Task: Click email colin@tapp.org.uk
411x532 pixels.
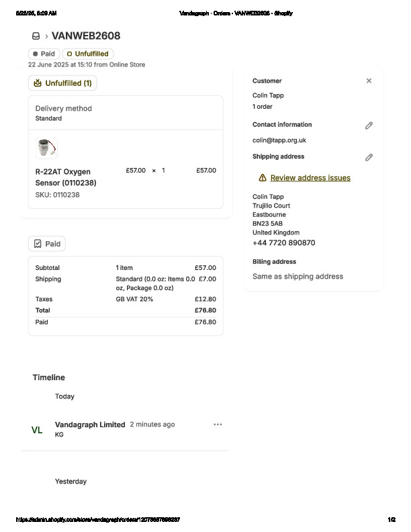Action: click(279, 140)
